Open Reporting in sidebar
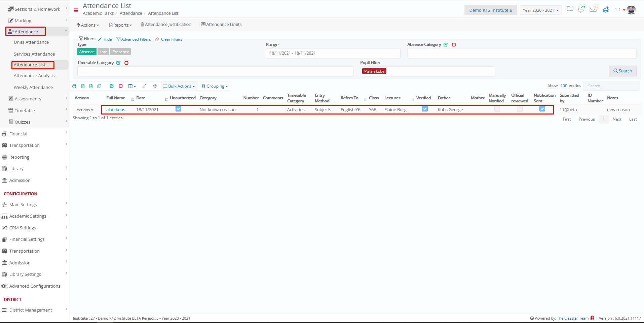The width and height of the screenshot is (644, 323). point(19,157)
